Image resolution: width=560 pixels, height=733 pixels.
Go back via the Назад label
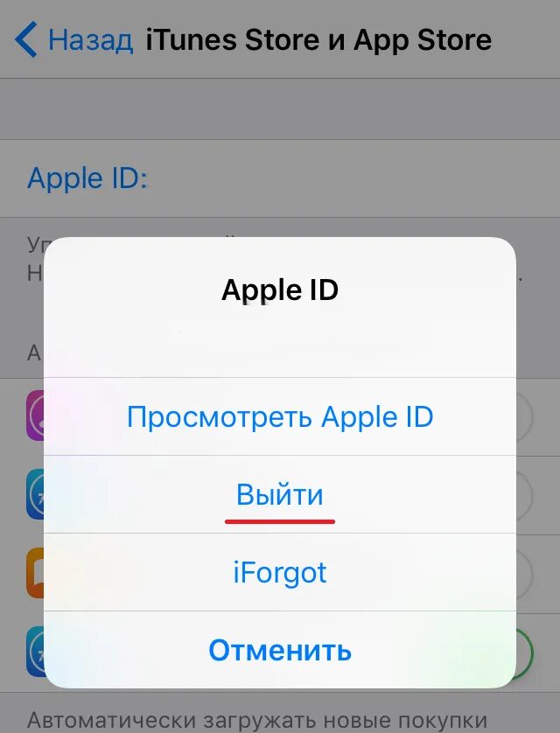[91, 39]
